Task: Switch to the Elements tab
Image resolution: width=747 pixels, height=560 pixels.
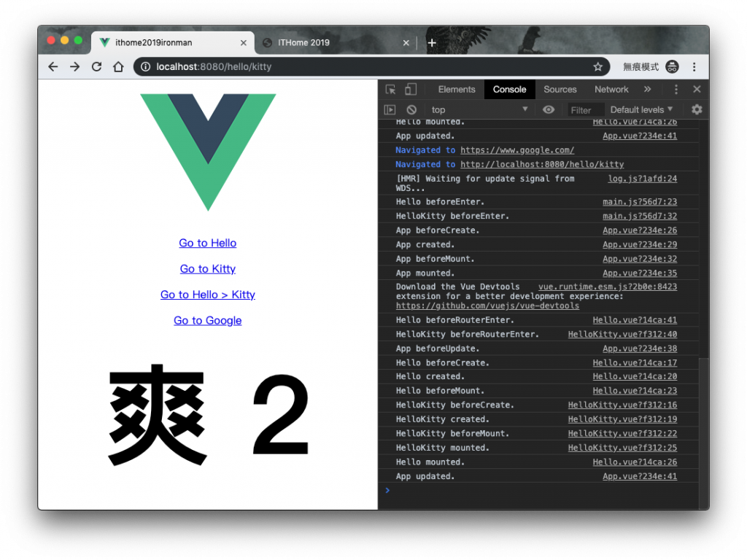Action: click(457, 90)
